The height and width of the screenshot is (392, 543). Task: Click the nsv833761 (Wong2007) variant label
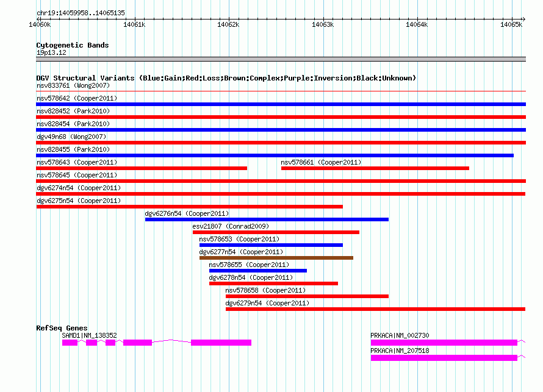(x=73, y=85)
